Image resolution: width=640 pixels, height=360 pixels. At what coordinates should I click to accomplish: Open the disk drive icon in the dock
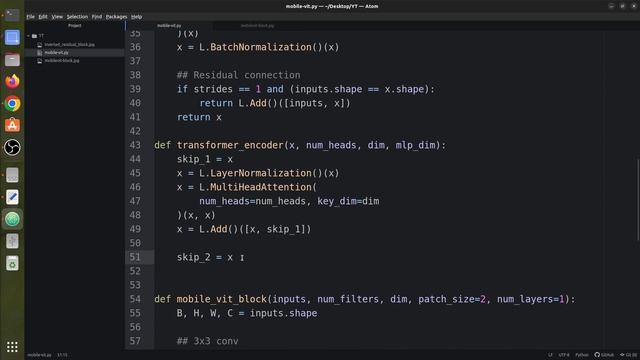click(12, 175)
